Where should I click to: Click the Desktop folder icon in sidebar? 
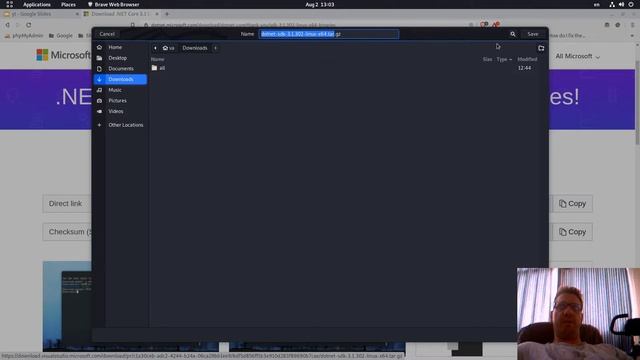(99, 58)
